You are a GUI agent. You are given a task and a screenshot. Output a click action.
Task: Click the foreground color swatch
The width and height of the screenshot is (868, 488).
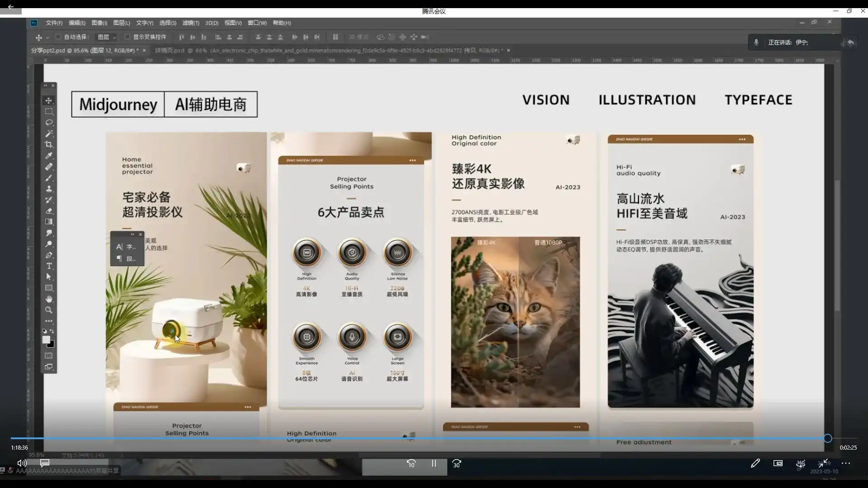coord(47,339)
